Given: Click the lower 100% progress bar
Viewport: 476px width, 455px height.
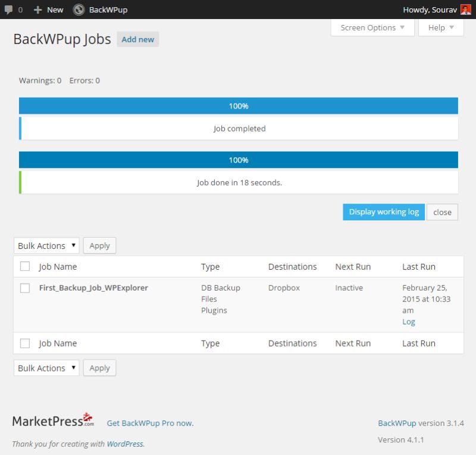Looking at the screenshot, I should coord(239,160).
